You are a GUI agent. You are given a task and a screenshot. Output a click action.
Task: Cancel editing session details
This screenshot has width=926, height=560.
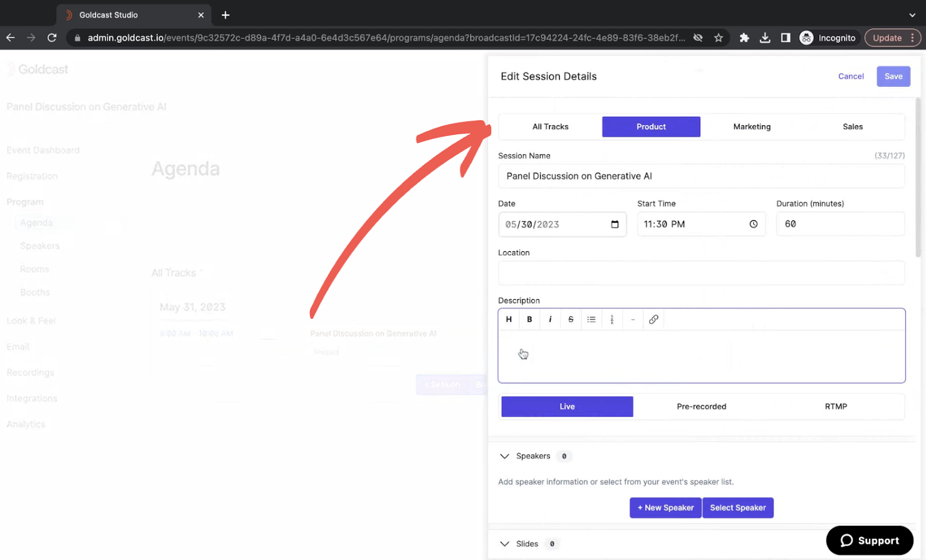(x=851, y=76)
